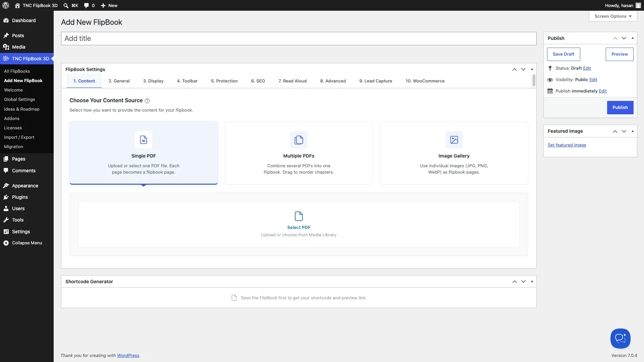Open Appearance in the sidebar
The height and width of the screenshot is (362, 644).
tap(27, 186)
